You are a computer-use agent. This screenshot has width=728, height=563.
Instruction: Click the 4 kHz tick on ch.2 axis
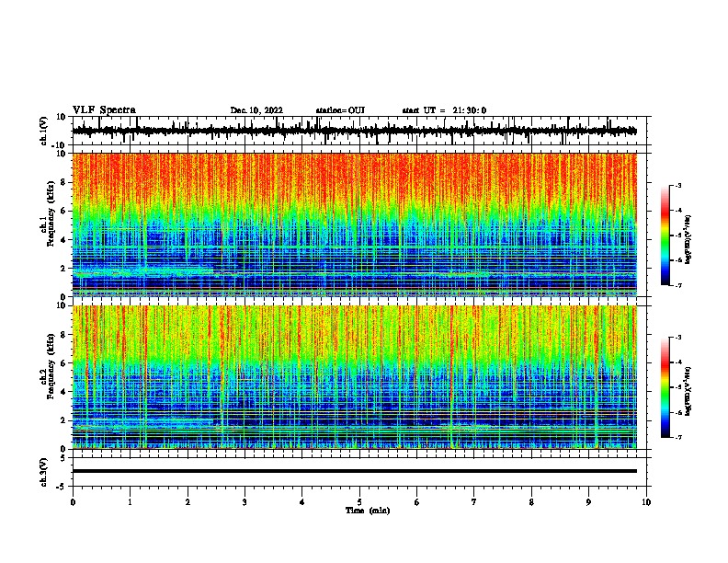tap(64, 392)
